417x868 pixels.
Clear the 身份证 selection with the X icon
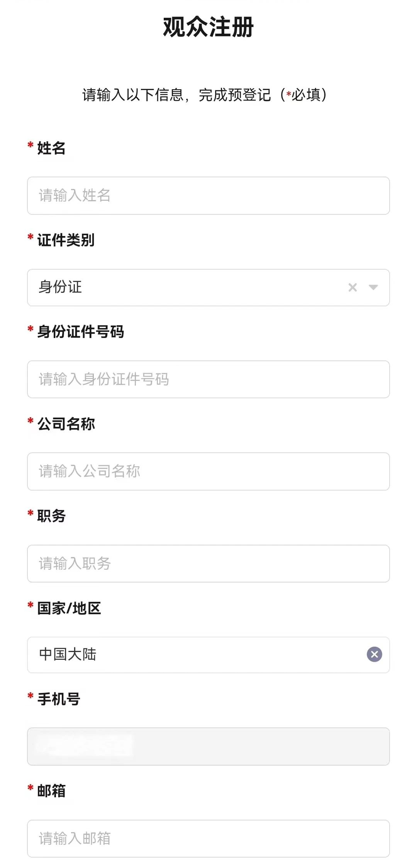pyautogui.click(x=353, y=287)
